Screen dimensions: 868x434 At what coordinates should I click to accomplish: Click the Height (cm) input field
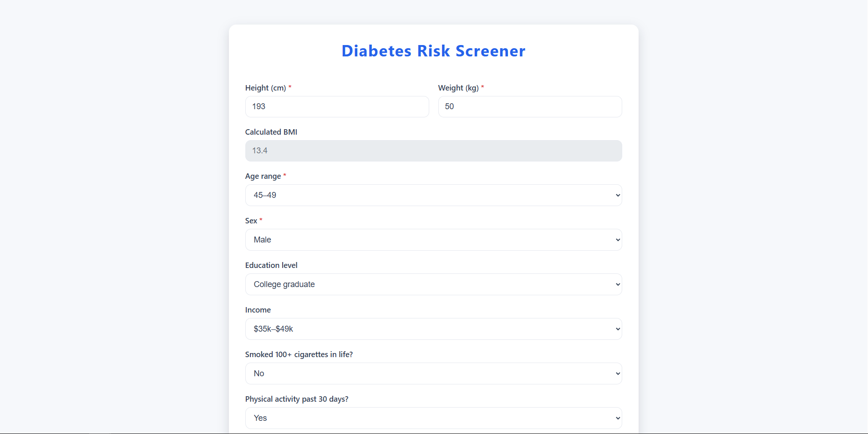point(337,106)
